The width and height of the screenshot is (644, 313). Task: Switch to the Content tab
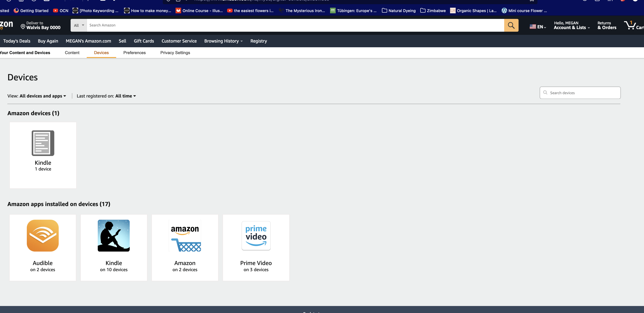click(72, 53)
